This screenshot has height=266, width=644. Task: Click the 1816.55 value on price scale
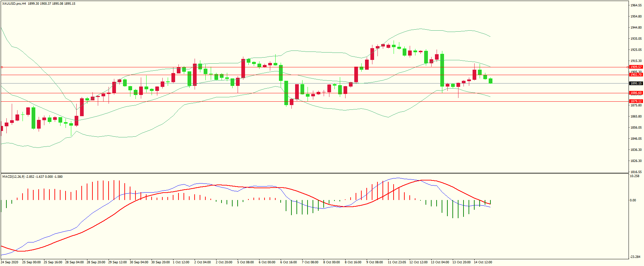pyautogui.click(x=636, y=172)
